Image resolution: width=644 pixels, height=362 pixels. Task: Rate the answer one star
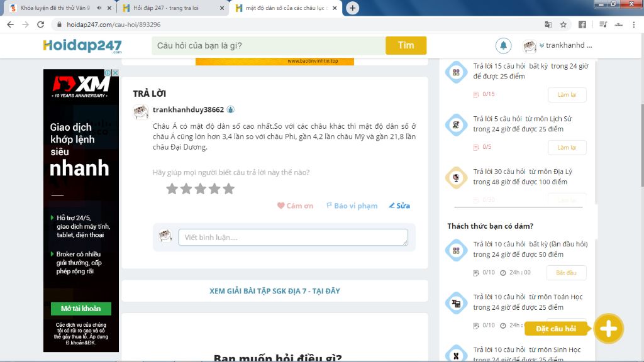pos(172,189)
